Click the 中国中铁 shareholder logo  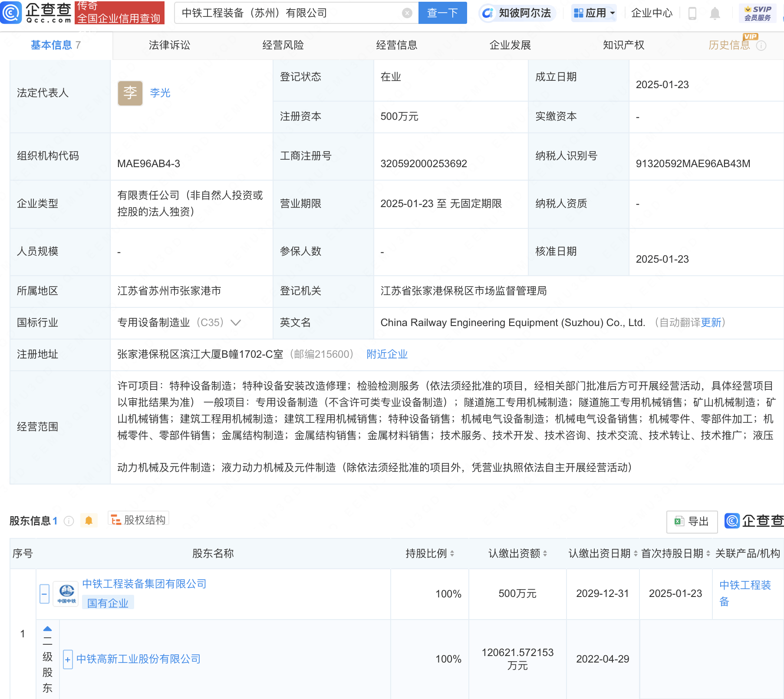66,593
